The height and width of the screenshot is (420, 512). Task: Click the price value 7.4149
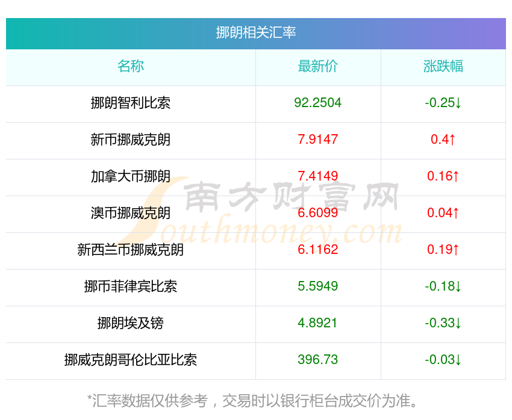pos(317,176)
